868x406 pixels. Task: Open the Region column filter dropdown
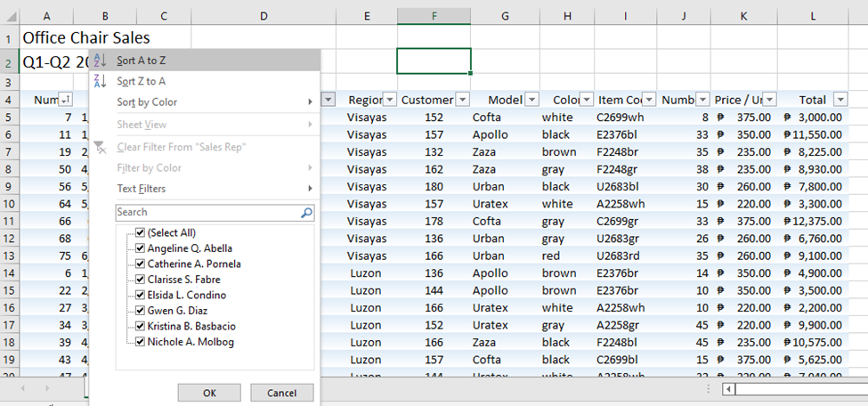[x=390, y=100]
